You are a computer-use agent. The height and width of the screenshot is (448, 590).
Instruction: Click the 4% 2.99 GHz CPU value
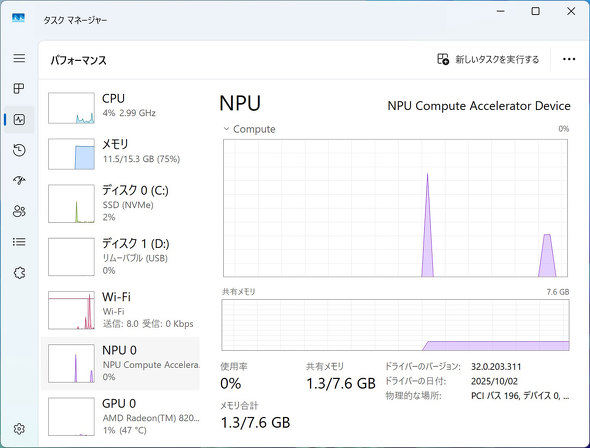(129, 113)
